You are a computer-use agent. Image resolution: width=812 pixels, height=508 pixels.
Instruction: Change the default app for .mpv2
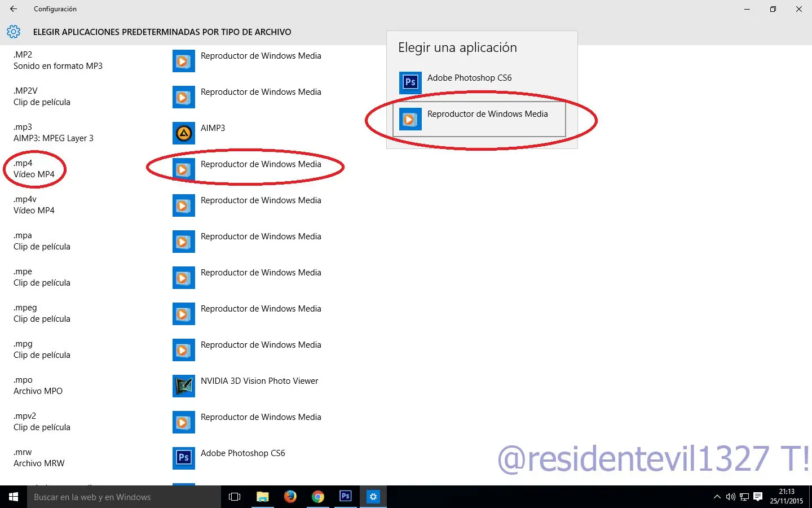(247, 422)
